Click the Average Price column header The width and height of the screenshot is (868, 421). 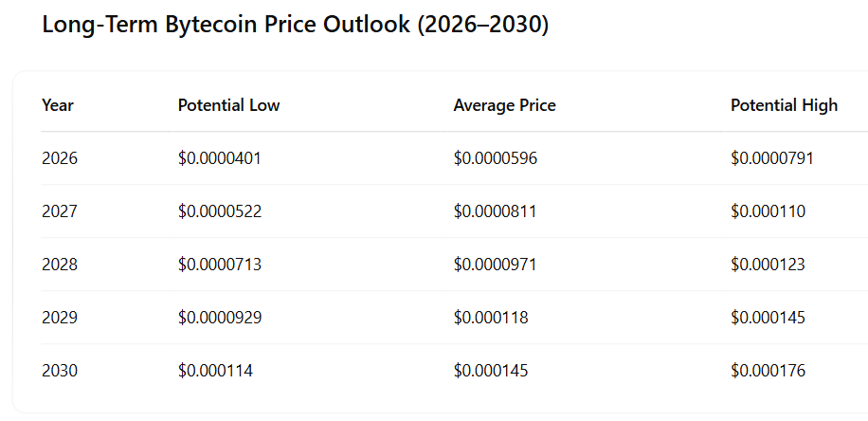[504, 105]
